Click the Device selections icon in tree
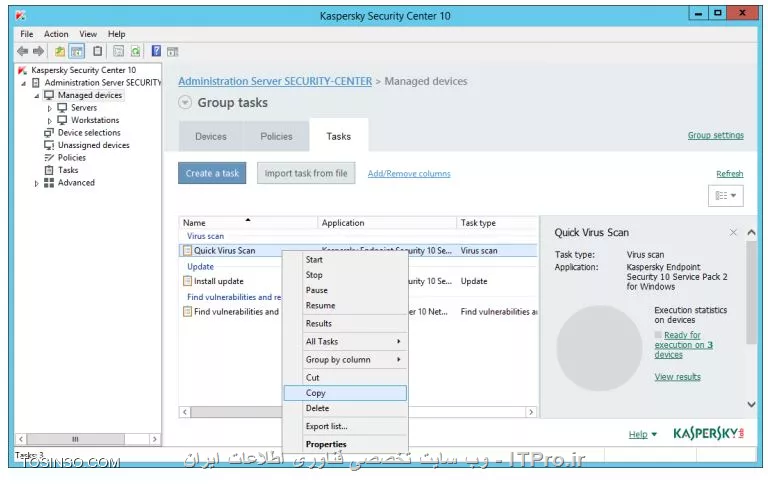 pyautogui.click(x=48, y=133)
